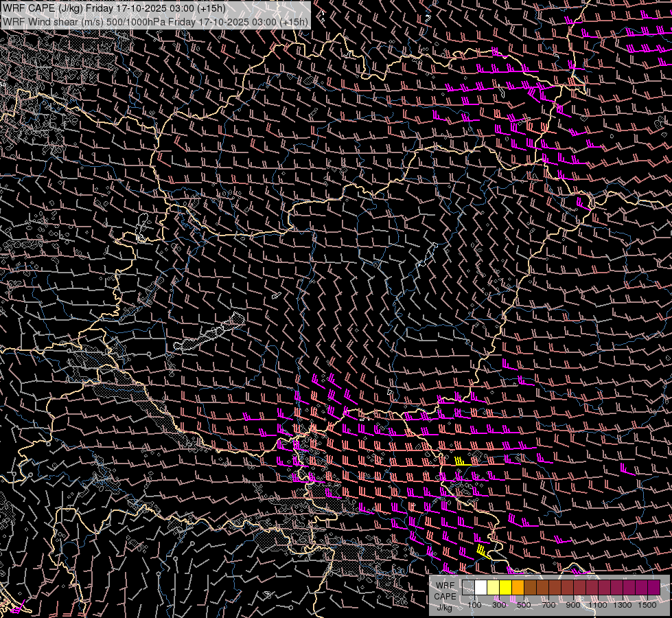Click the WRF Wind shear title line
Image resolution: width=672 pixels, height=618 pixels.
[x=155, y=21]
